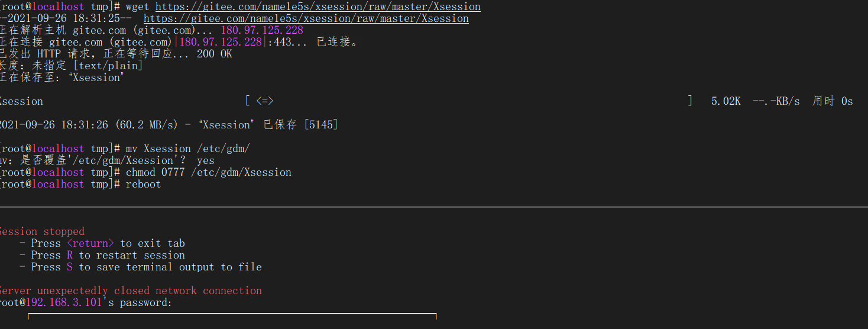Click the IP address followed by :443

(220, 42)
